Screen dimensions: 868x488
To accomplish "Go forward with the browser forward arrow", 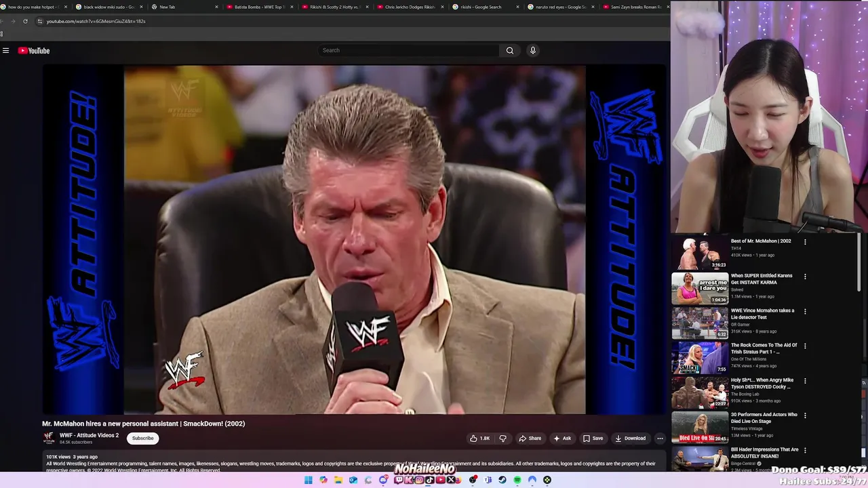I will (13, 21).
